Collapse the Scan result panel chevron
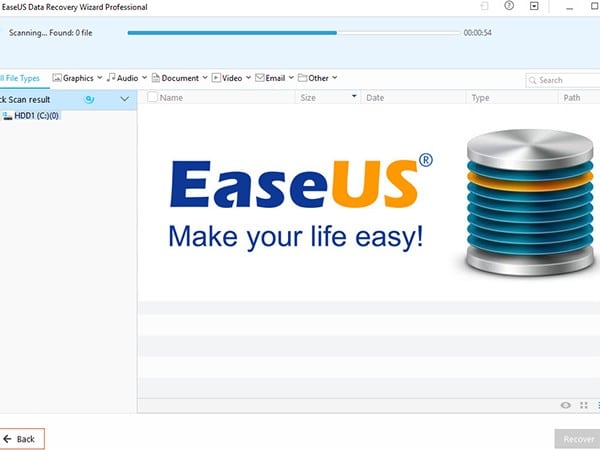The height and width of the screenshot is (450, 600). (124, 99)
